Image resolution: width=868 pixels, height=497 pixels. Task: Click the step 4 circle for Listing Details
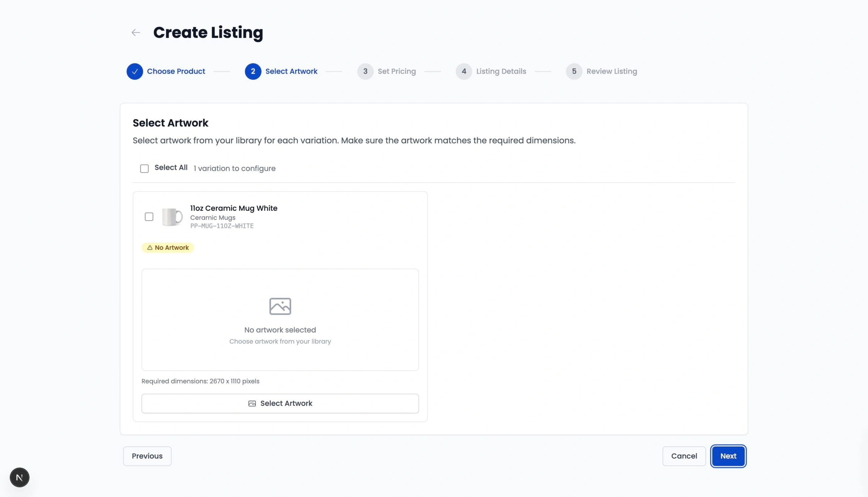point(464,71)
